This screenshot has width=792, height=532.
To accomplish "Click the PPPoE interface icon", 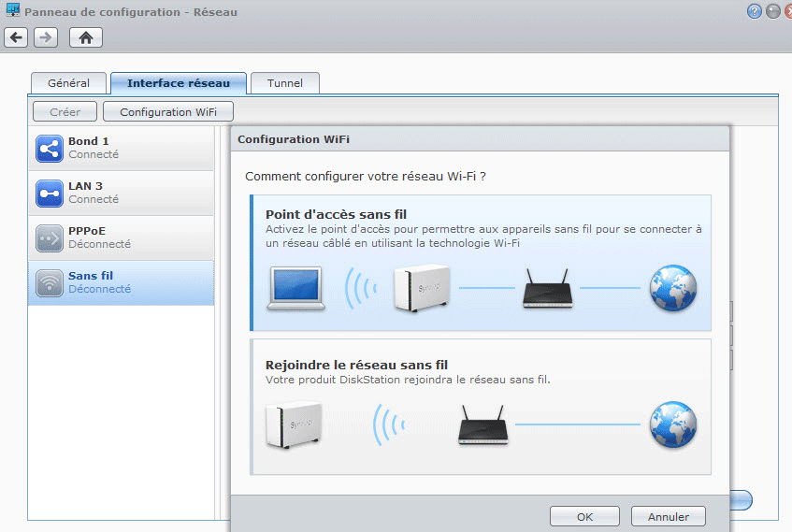I will coord(49,238).
